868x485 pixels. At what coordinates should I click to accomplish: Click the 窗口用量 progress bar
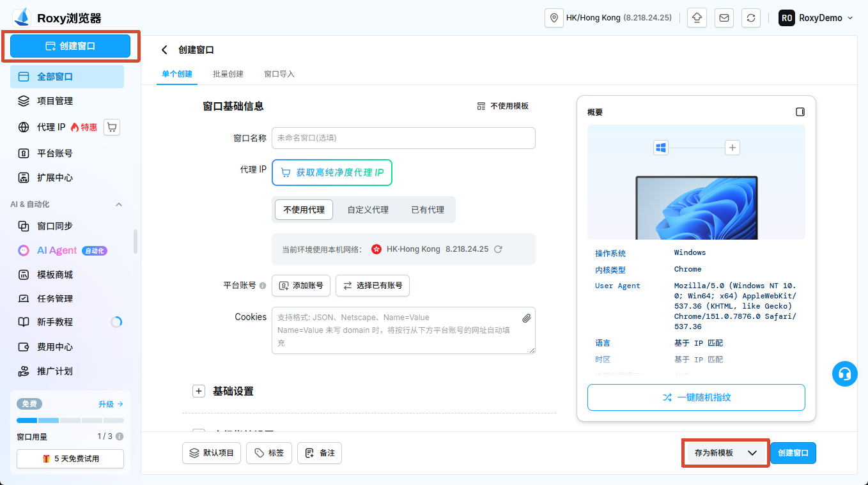pos(70,420)
